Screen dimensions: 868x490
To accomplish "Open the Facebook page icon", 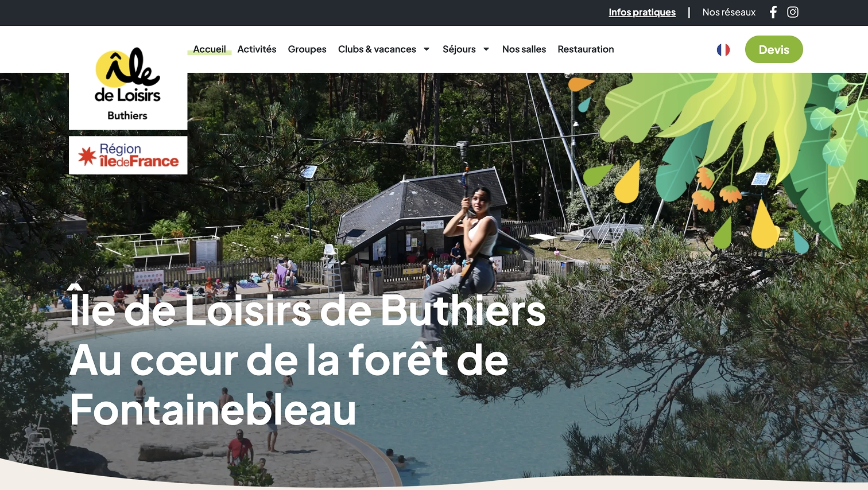I will [x=773, y=12].
